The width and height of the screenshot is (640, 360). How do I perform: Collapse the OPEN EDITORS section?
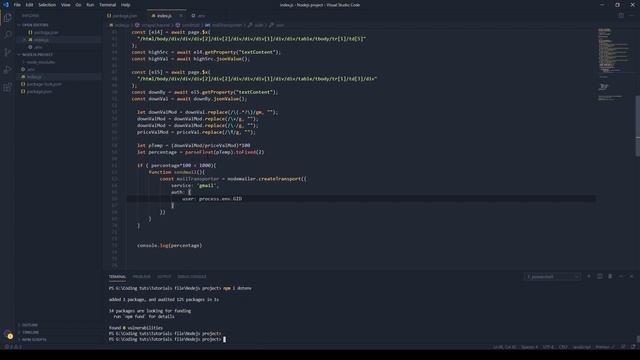[x=58, y=25]
